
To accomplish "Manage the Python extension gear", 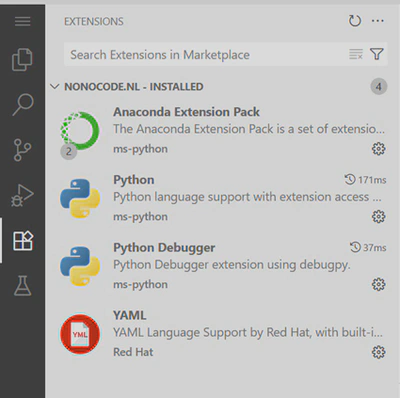I will (378, 217).
